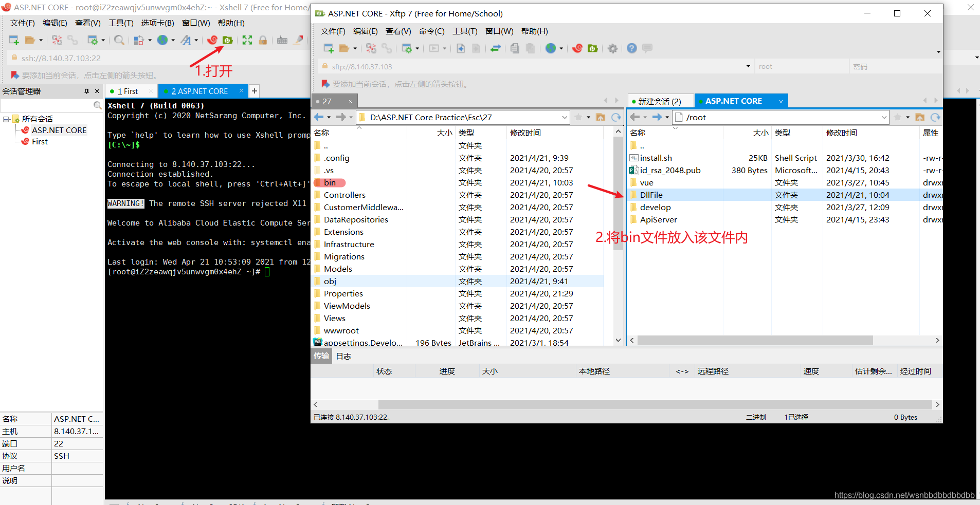Select the DllFile folder in remote pane
The width and height of the screenshot is (980, 505).
pos(651,195)
